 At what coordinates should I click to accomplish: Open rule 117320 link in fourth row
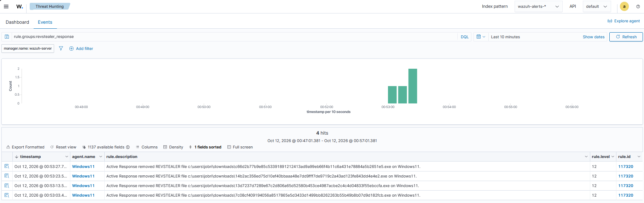tap(626, 195)
